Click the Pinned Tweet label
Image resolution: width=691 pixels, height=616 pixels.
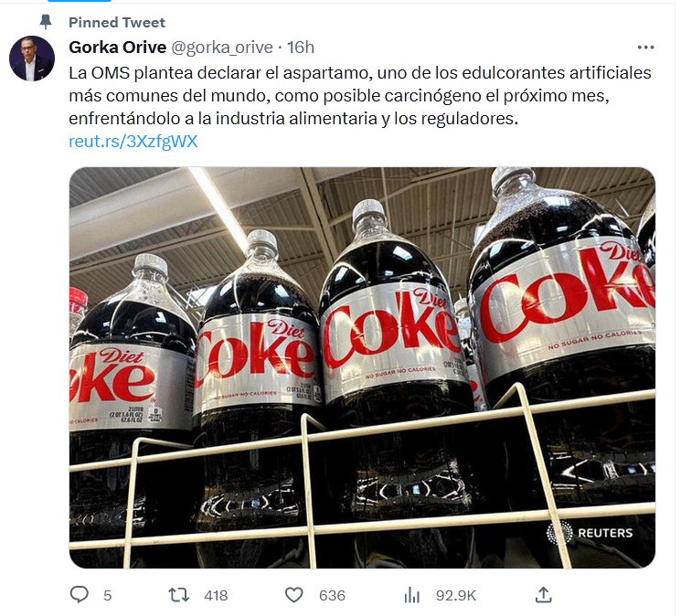[117, 22]
